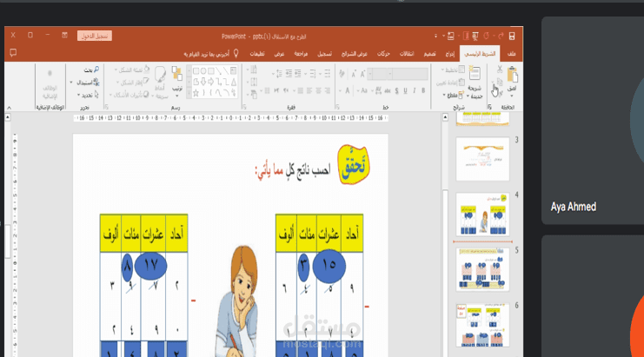Open the Replace (استبدال) dropdown arrow
Screen dimensions: 644x357
[x=71, y=83]
